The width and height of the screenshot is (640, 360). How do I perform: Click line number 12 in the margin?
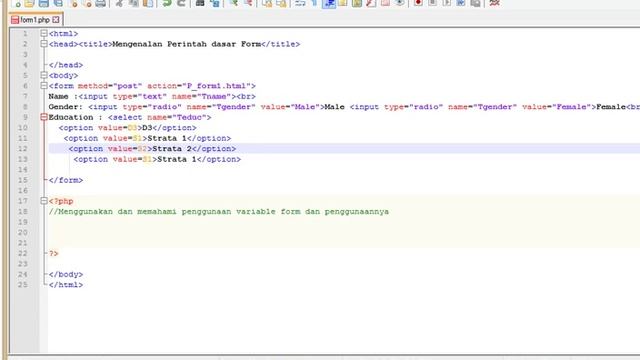(x=23, y=149)
